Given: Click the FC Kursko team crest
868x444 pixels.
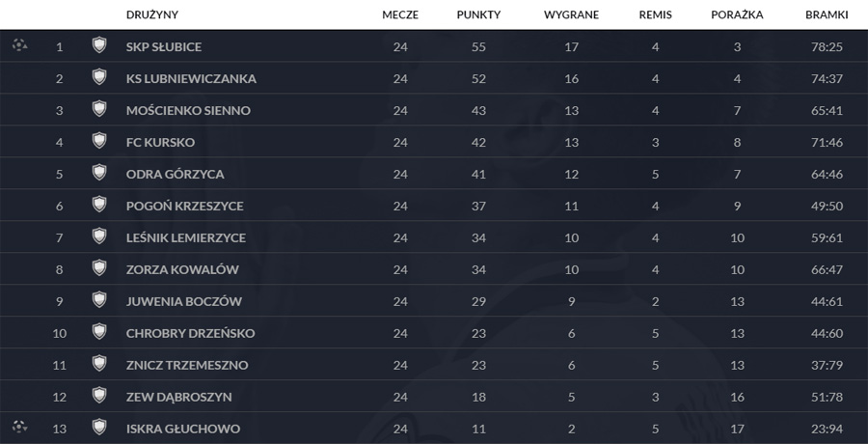Looking at the screenshot, I should click(x=98, y=141).
